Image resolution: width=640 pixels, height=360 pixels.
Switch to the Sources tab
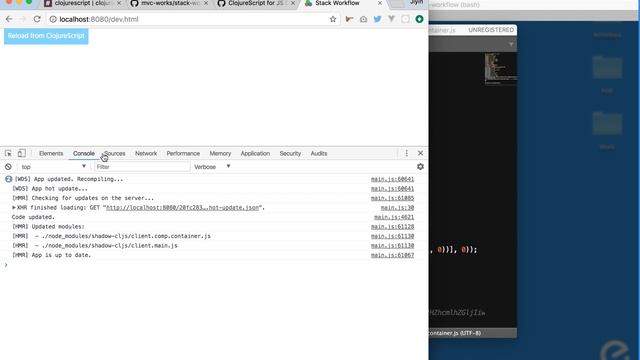click(x=114, y=153)
